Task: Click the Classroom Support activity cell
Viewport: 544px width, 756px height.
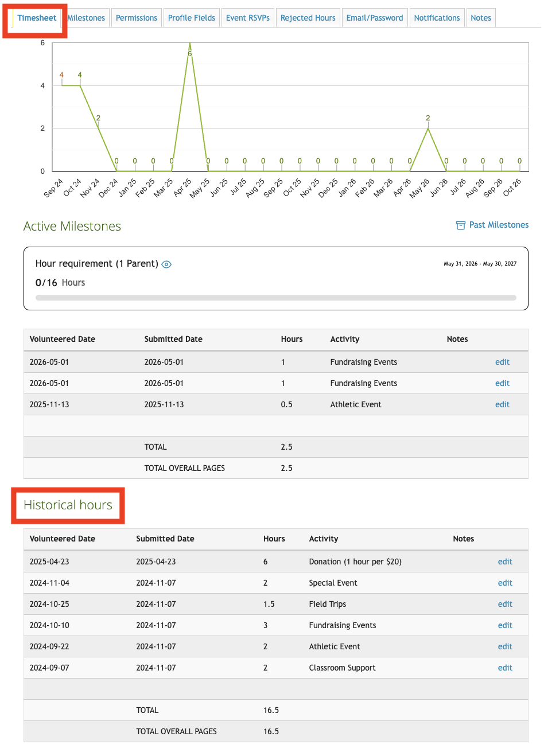Action: tap(342, 668)
